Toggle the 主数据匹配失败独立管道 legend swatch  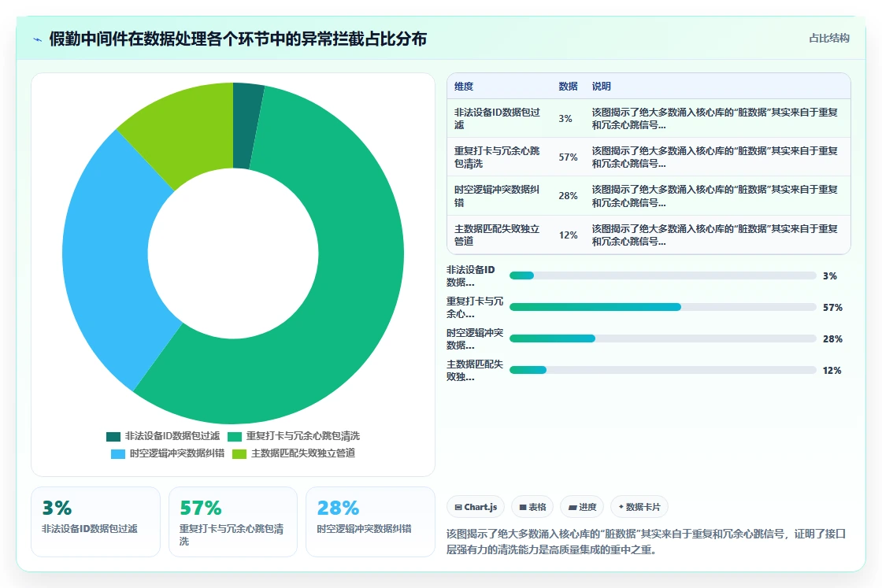[239, 454]
